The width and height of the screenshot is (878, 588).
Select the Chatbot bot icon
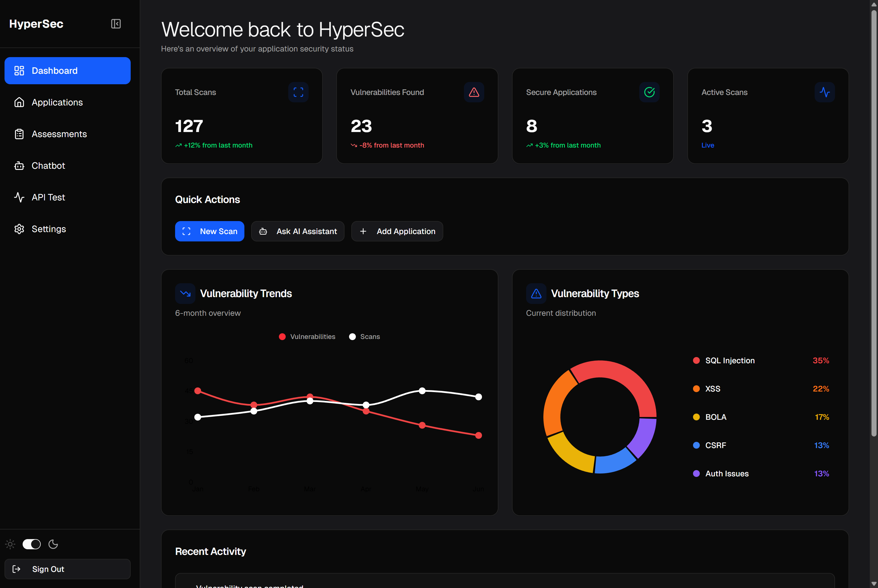(x=19, y=165)
